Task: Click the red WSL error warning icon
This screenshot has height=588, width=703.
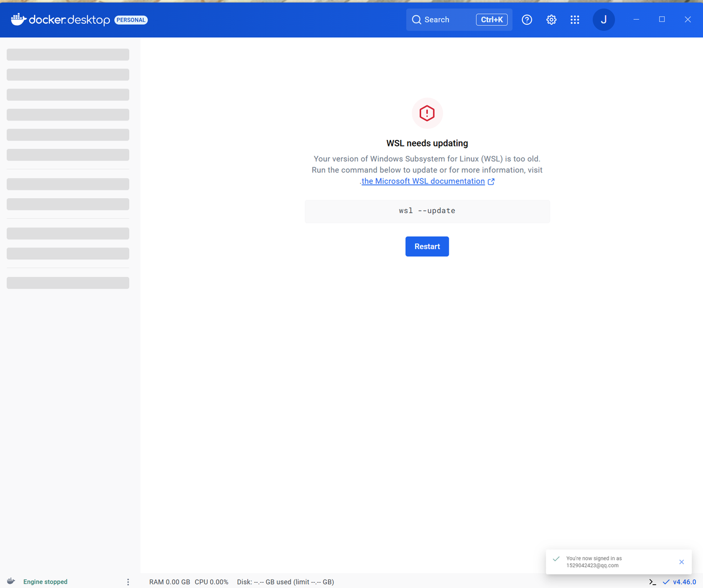Action: pyautogui.click(x=427, y=113)
